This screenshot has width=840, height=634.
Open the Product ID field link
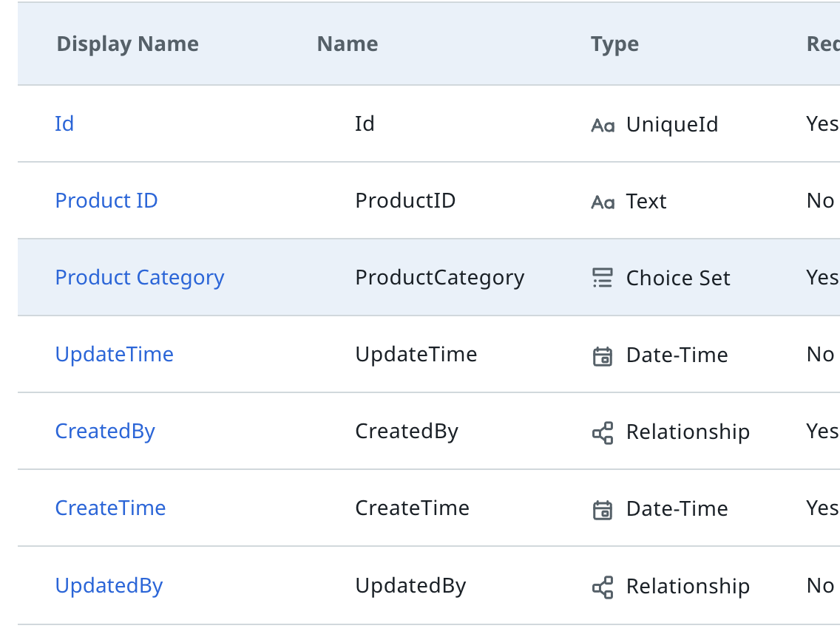pyautogui.click(x=106, y=200)
